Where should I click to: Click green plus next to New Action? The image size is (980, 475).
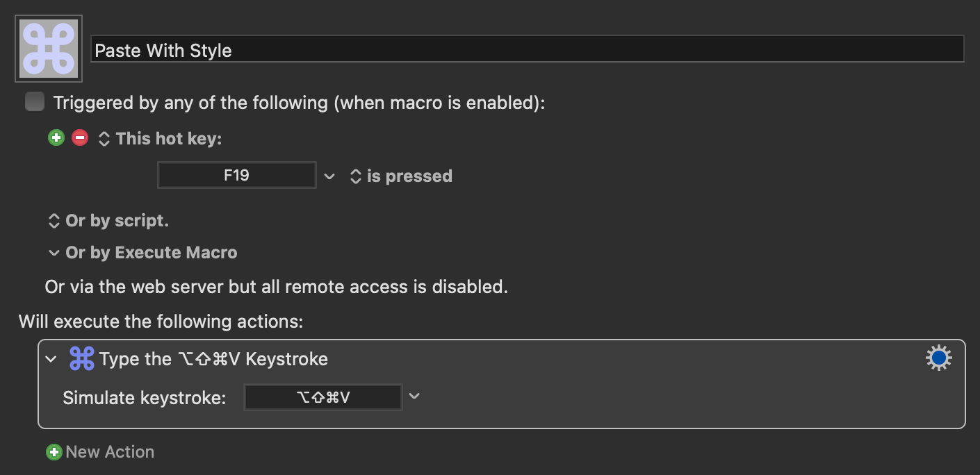tap(54, 452)
